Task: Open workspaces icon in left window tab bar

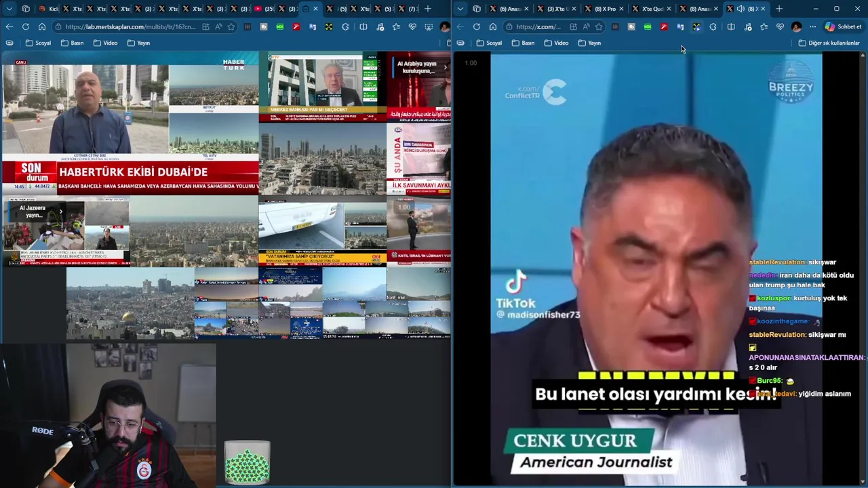Action: coord(26,9)
